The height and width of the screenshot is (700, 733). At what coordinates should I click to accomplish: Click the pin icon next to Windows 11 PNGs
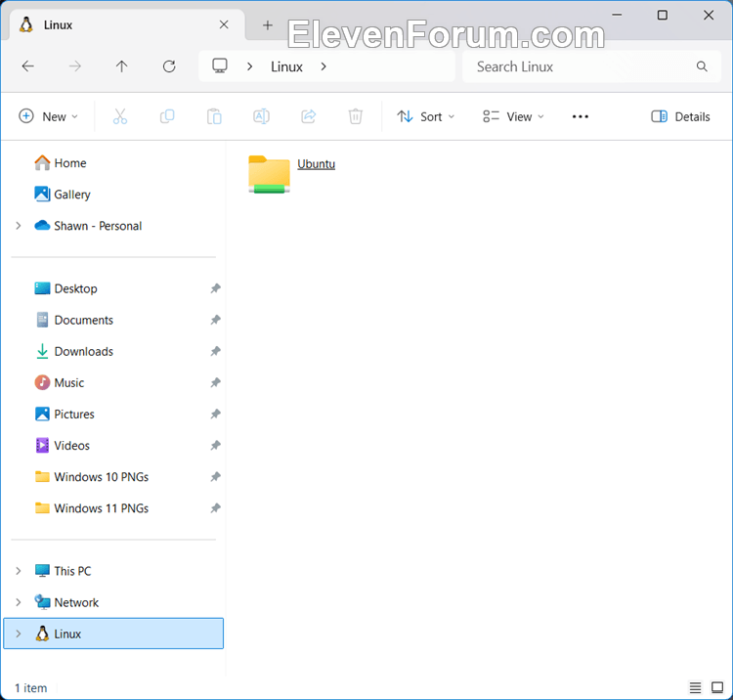pos(215,507)
